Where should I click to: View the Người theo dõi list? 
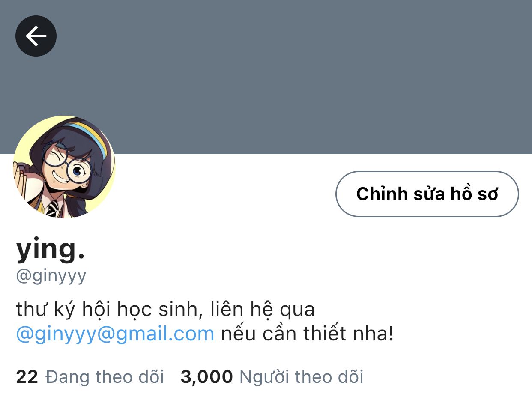click(x=301, y=377)
